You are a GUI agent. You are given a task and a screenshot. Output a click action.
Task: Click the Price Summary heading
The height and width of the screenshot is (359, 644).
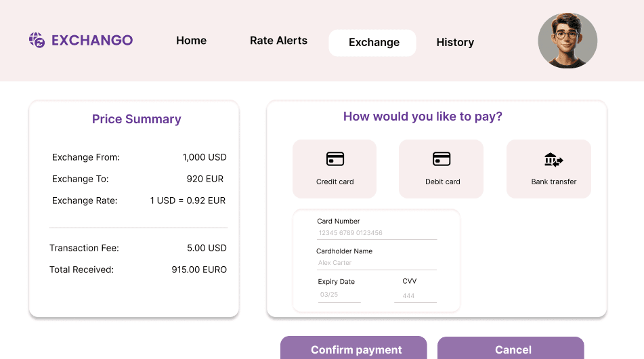click(136, 119)
